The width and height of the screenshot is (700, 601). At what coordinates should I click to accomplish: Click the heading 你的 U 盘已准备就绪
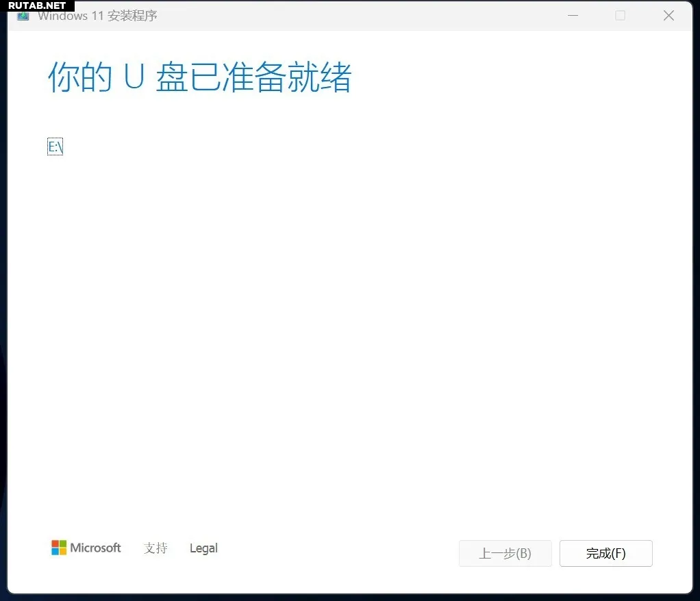pyautogui.click(x=199, y=77)
